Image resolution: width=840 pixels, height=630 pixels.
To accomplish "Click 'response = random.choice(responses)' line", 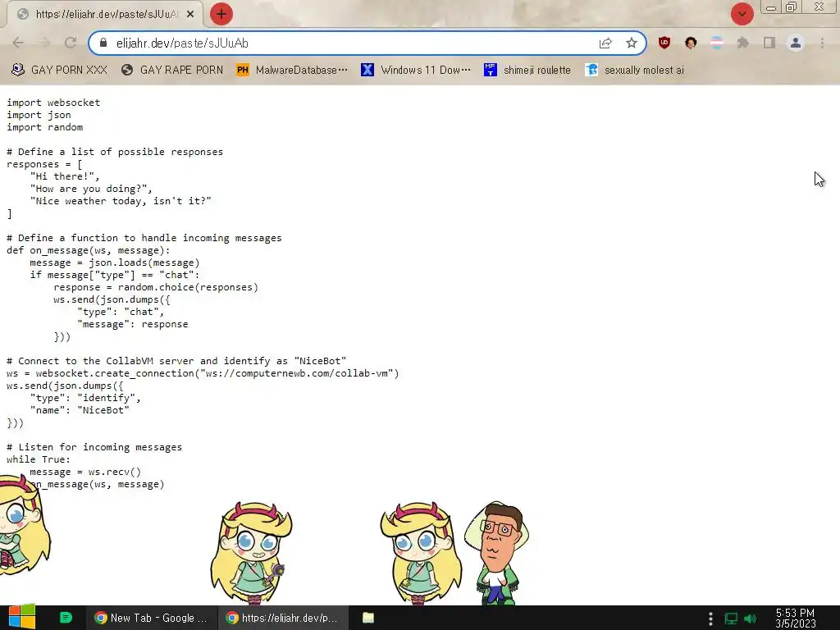I will point(156,287).
